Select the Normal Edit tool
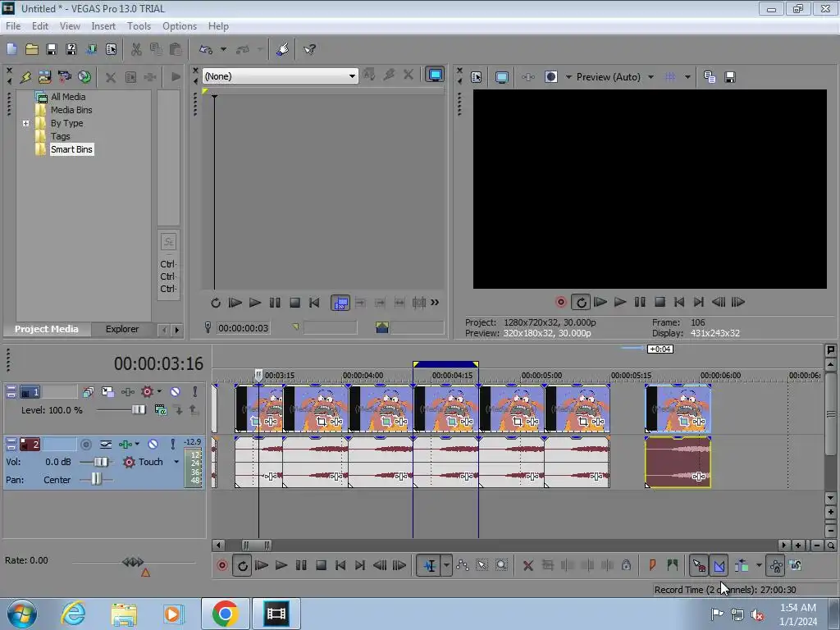Viewport: 840px width, 630px height. click(430, 566)
